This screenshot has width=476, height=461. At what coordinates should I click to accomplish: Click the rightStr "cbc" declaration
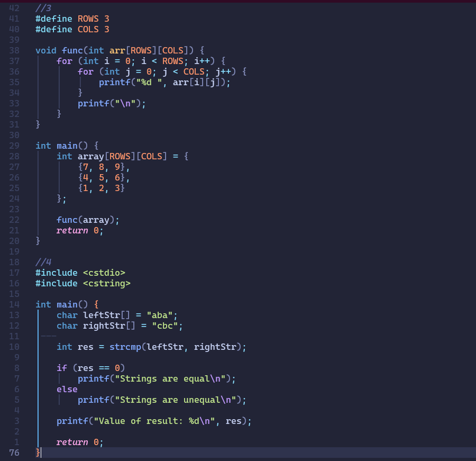[x=120, y=326]
